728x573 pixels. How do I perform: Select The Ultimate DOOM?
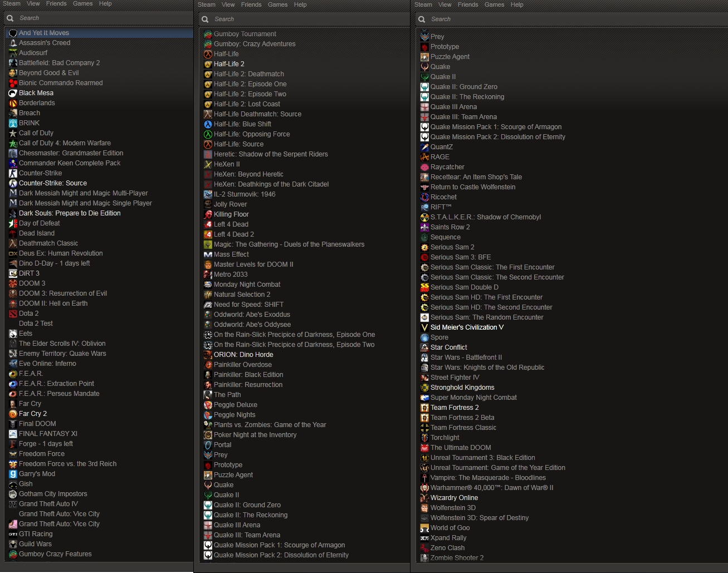pyautogui.click(x=461, y=448)
